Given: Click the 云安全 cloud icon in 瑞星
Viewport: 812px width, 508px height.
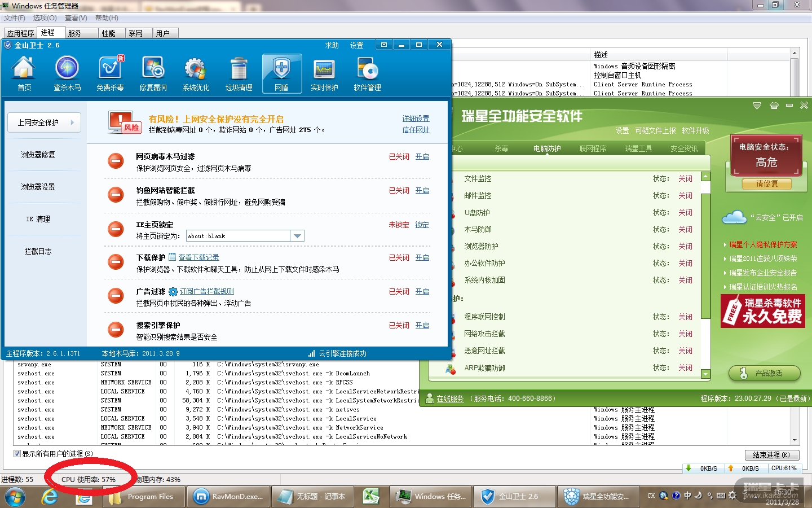Looking at the screenshot, I should click(x=734, y=217).
